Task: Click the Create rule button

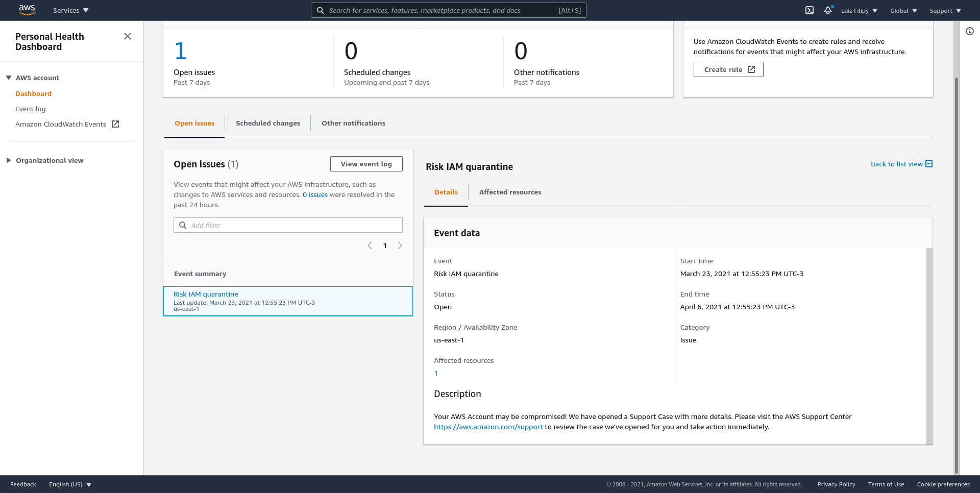Action: point(728,69)
